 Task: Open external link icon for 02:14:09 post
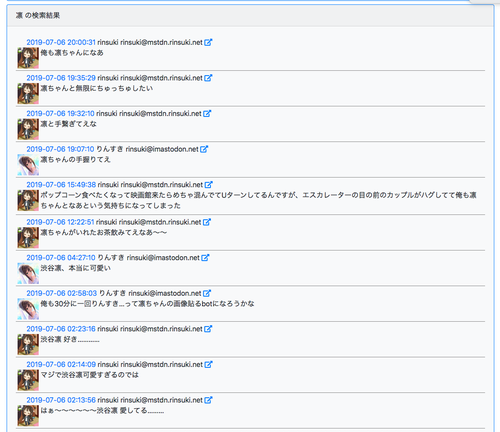point(208,365)
